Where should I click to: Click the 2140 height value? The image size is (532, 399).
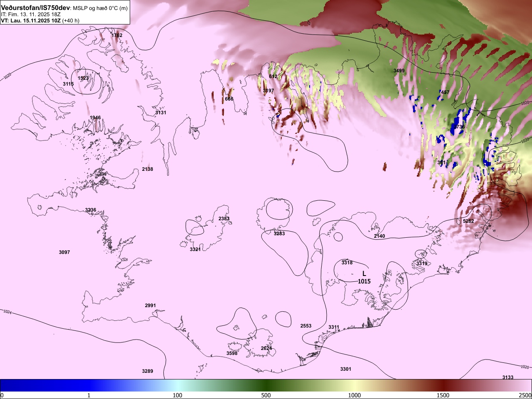pos(379,236)
